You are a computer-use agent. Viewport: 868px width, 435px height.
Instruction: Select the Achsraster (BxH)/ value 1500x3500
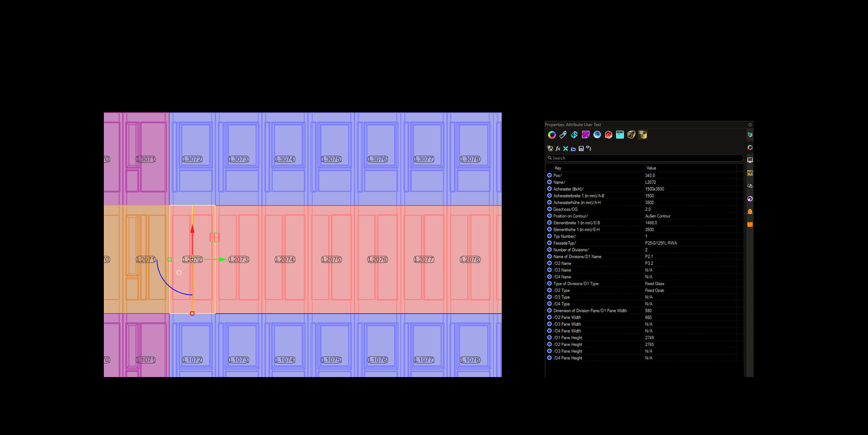click(655, 189)
